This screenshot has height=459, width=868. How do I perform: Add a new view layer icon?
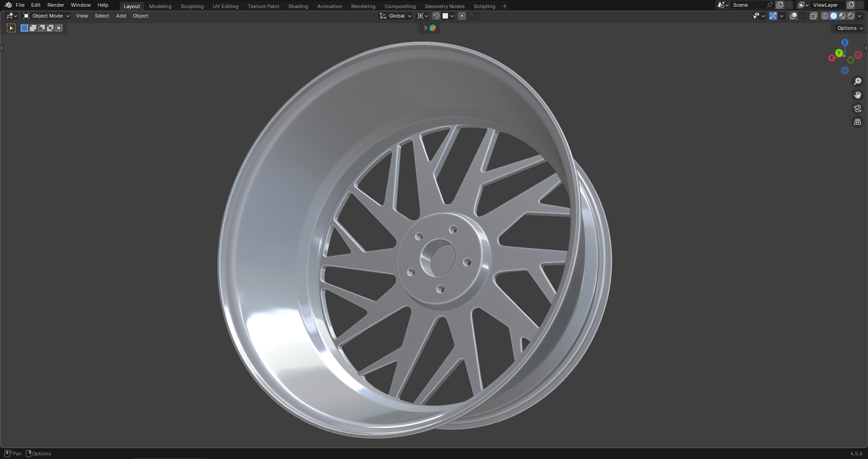pyautogui.click(x=851, y=5)
